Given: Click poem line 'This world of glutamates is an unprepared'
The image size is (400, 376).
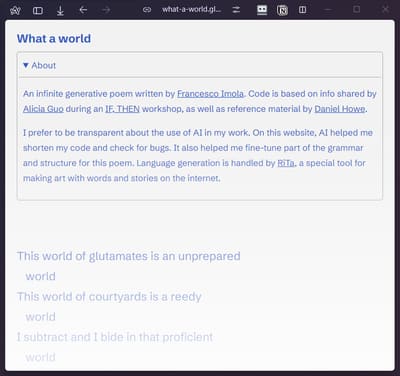Looking at the screenshot, I should [129, 256].
